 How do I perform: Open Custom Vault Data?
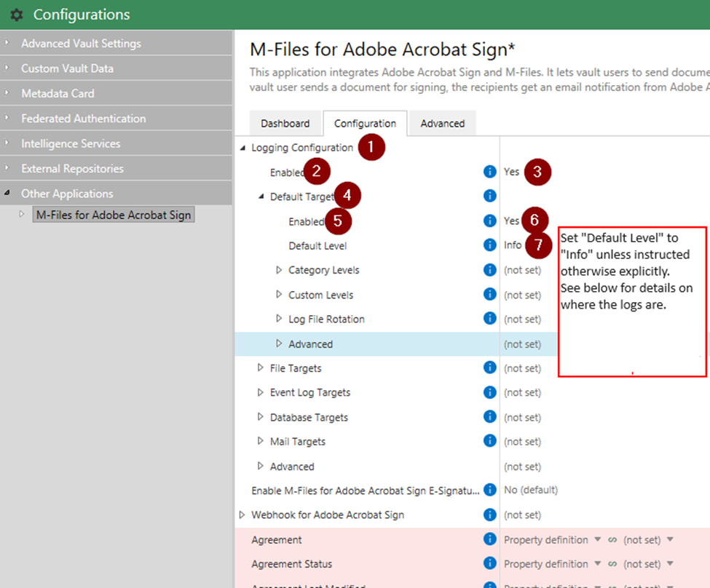point(117,68)
